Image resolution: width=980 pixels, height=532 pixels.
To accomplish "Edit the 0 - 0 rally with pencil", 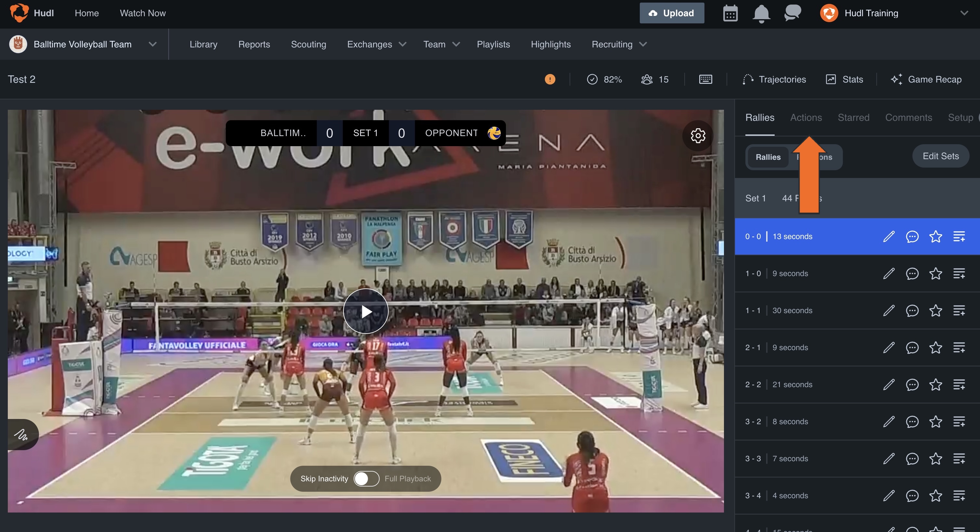I will 889,236.
